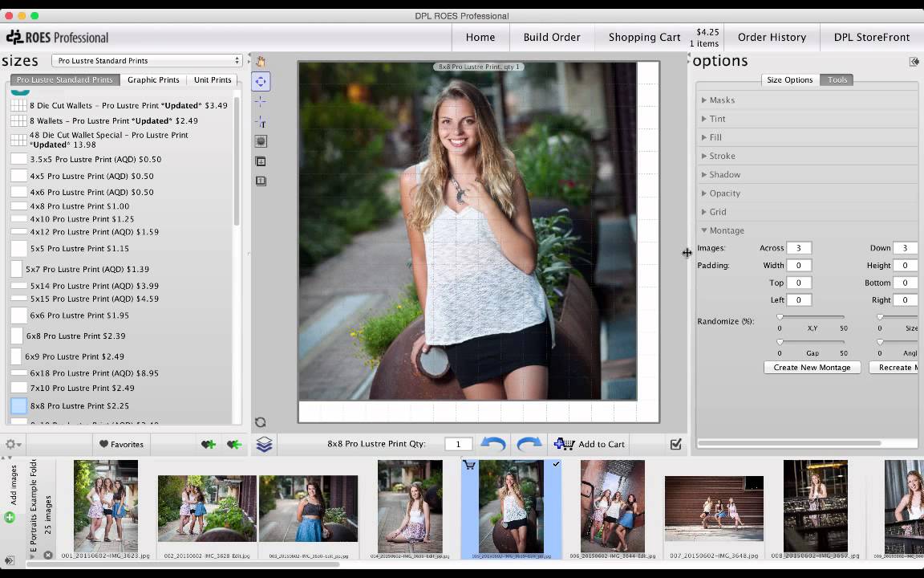
Task: Click the Add to Cart button
Action: click(x=590, y=444)
